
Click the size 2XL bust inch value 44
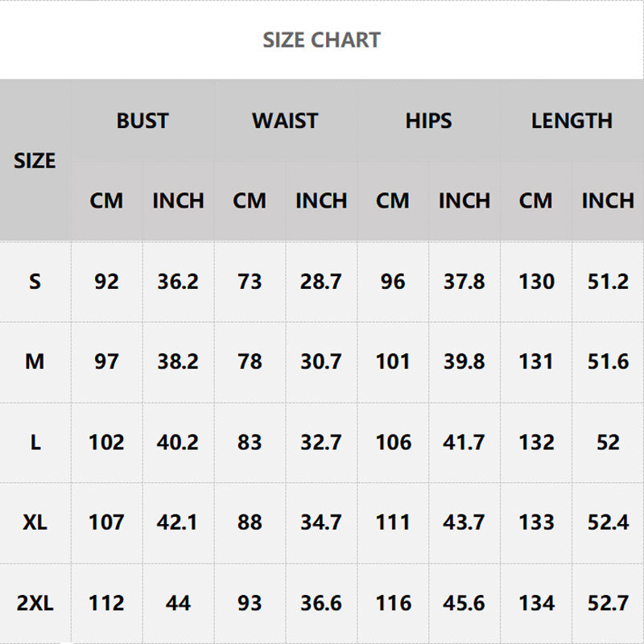[178, 604]
